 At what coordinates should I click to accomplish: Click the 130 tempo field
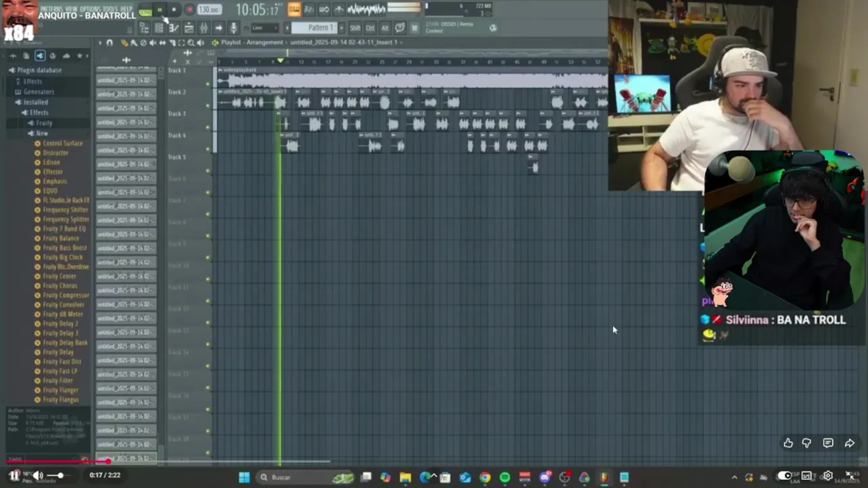click(x=210, y=9)
